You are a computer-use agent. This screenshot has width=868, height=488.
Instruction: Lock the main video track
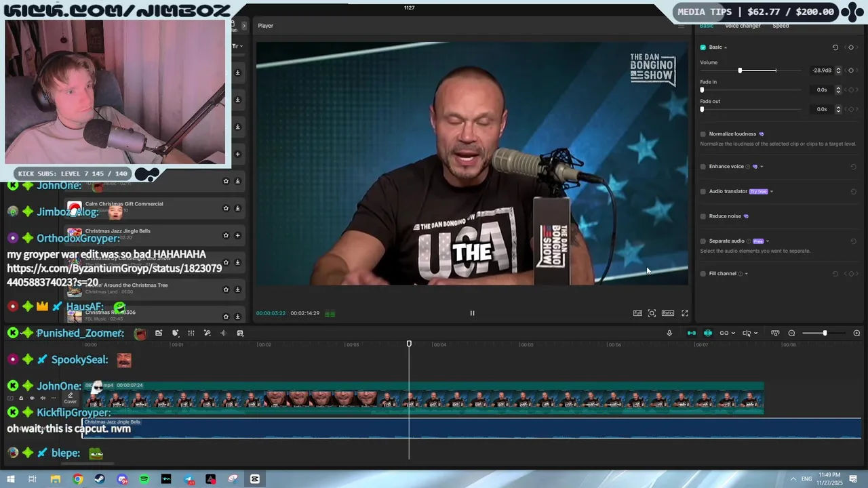coord(21,399)
